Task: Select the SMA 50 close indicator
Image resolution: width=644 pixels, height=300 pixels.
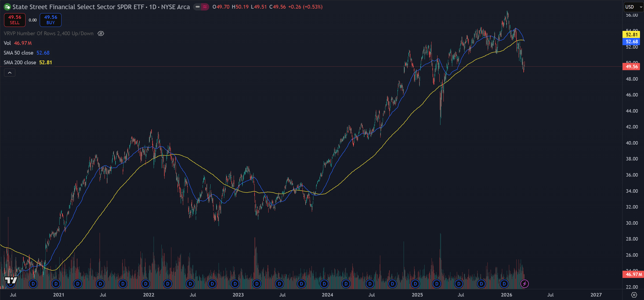Action: [x=19, y=53]
